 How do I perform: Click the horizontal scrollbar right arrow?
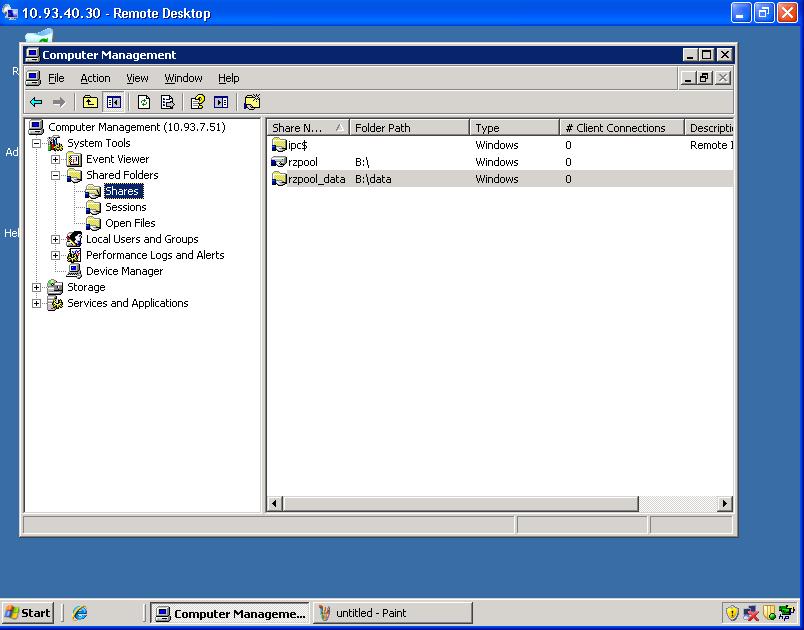tap(725, 504)
